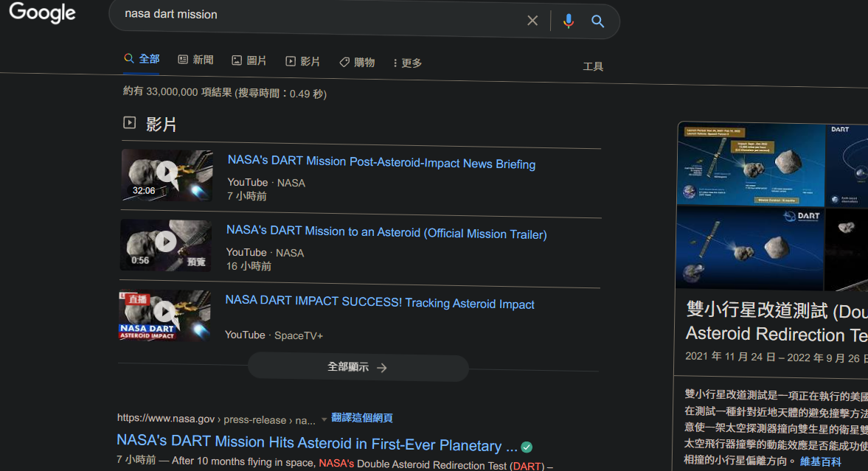The height and width of the screenshot is (471, 868).
Task: Open 'NASA's DART Mission to an Asteroid' trailer link
Action: coord(386,232)
